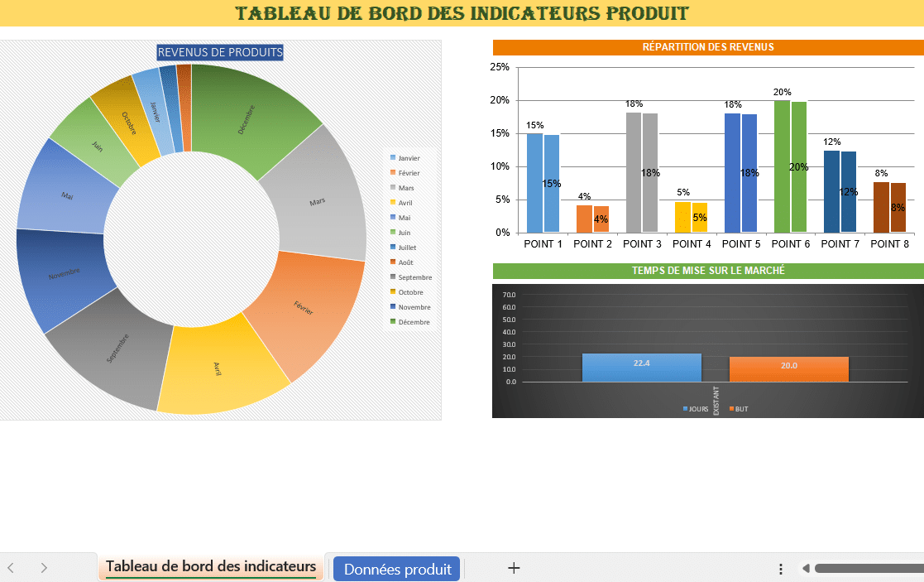Screen dimensions: 924x582
Task: Click the Décembre legend item
Action: coord(413,322)
